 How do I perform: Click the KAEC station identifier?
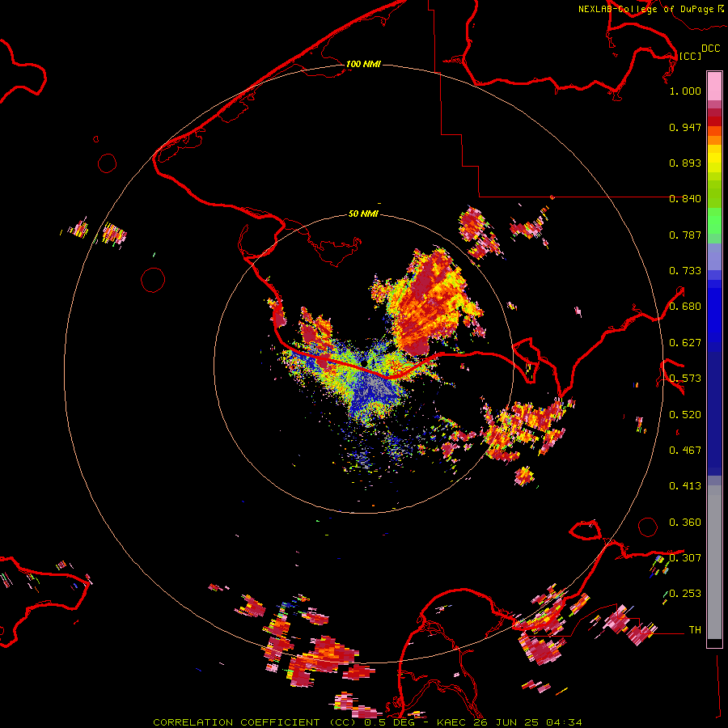pos(451,722)
